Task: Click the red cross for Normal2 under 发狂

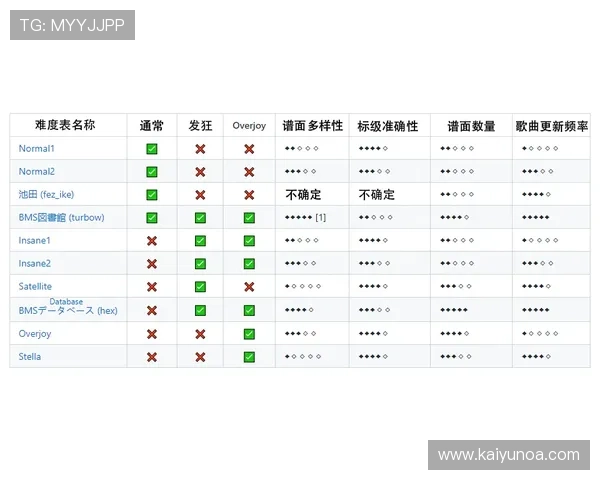Action: [200, 172]
